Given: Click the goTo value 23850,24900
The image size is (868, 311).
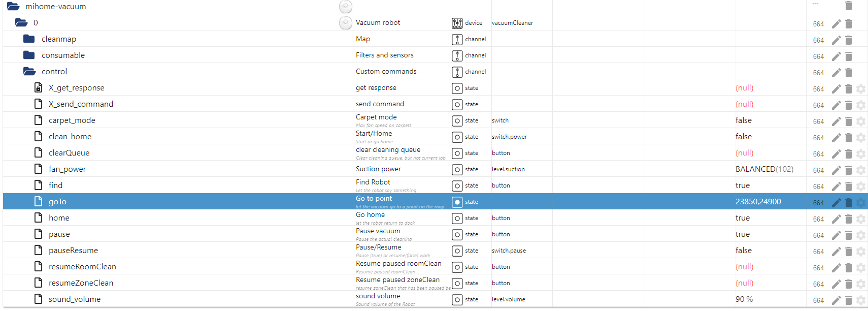Looking at the screenshot, I should coord(758,202).
